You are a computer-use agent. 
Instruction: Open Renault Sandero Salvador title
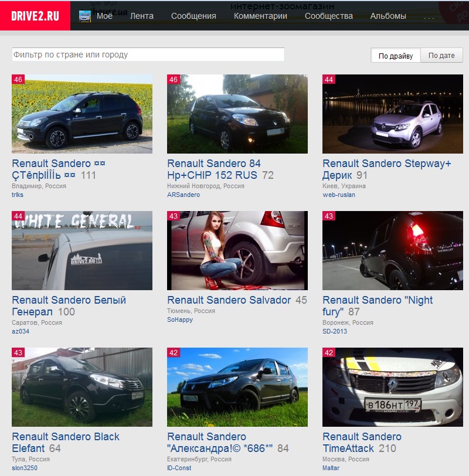click(229, 300)
